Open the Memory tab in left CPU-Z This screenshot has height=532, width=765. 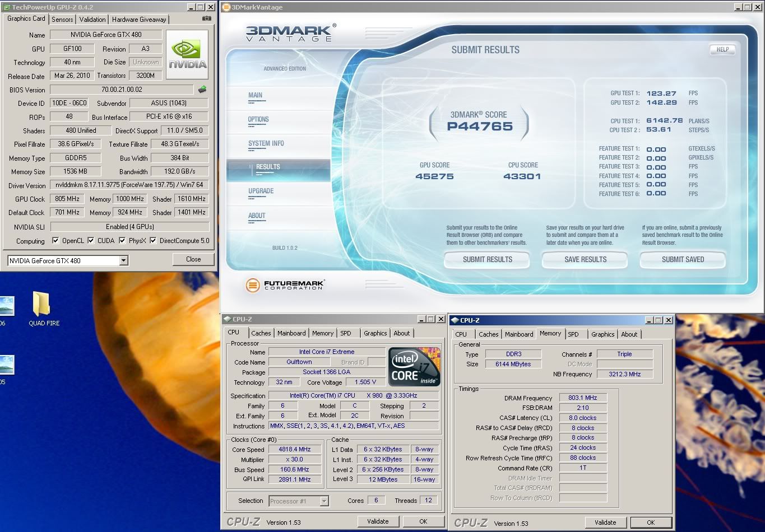[323, 333]
